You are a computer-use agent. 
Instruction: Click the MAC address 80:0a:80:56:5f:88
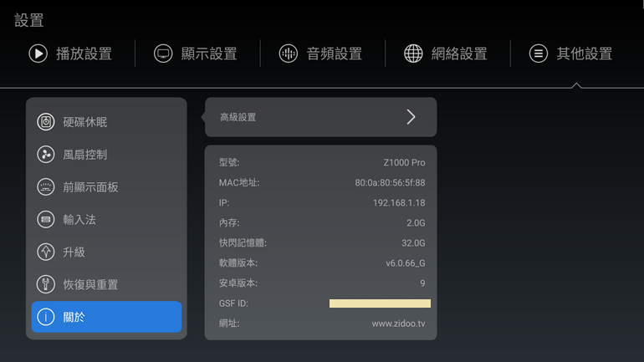point(391,182)
